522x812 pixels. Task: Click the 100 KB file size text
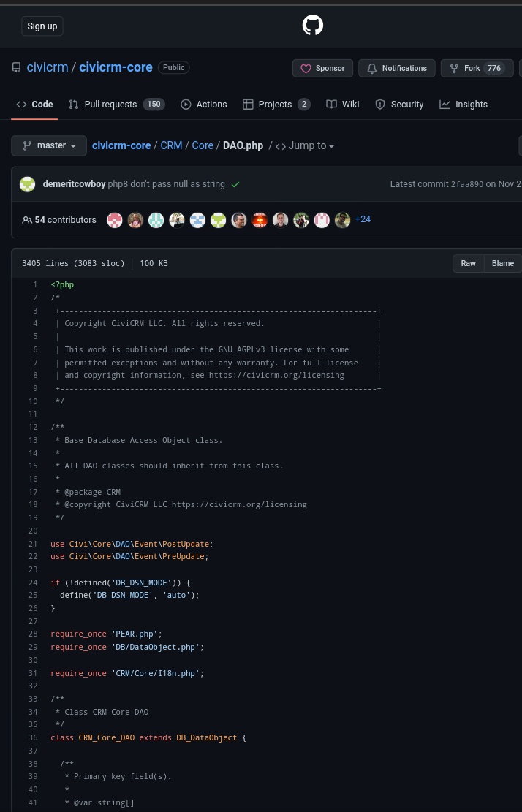tap(154, 264)
